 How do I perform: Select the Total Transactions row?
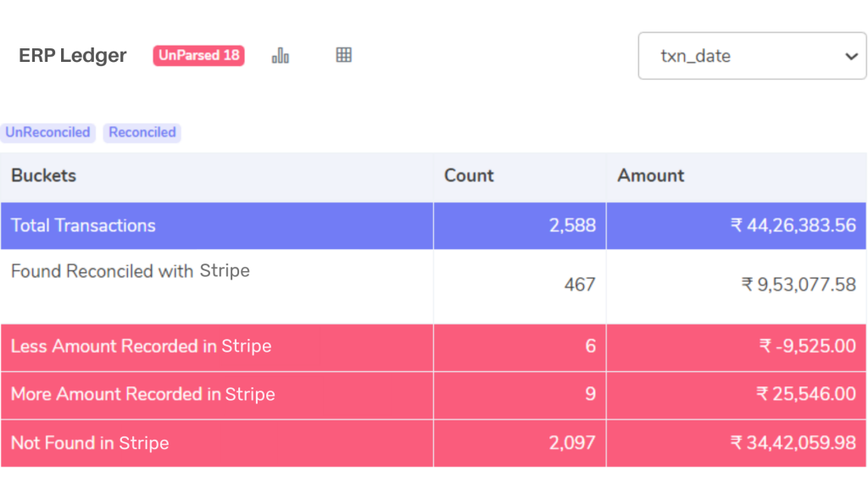coord(433,225)
